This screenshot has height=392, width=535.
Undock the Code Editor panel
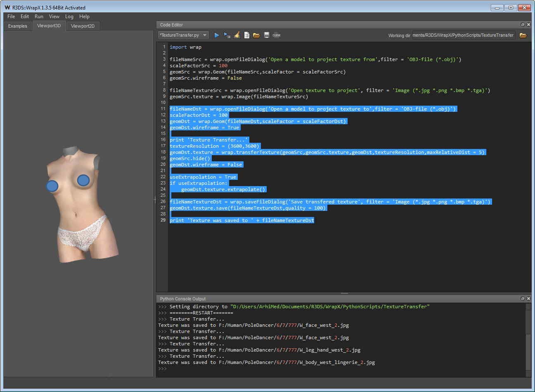tap(523, 25)
